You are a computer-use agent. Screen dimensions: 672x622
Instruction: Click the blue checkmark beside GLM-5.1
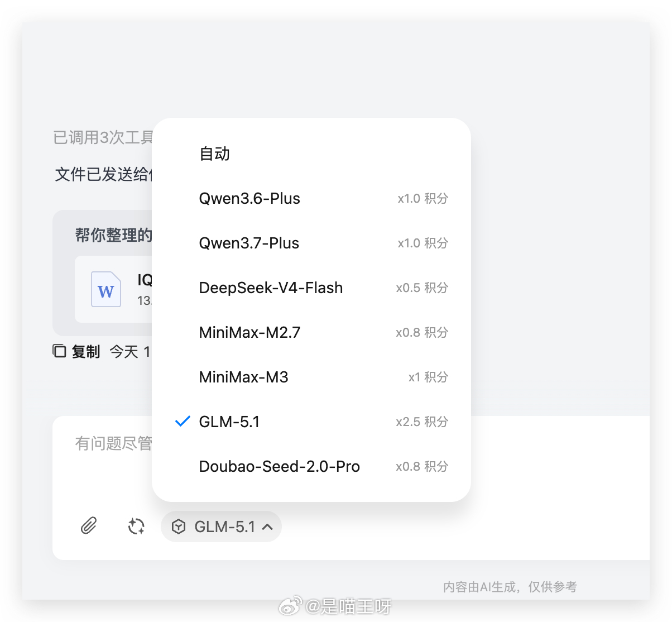click(183, 422)
